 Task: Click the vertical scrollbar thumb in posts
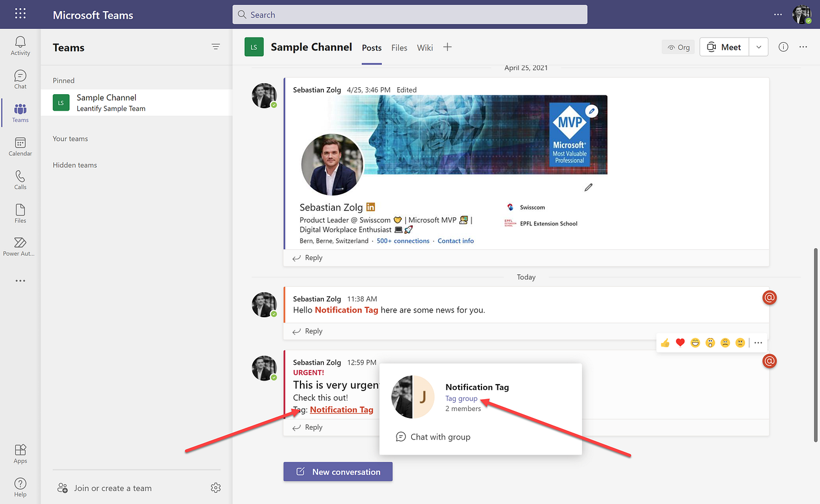815,345
